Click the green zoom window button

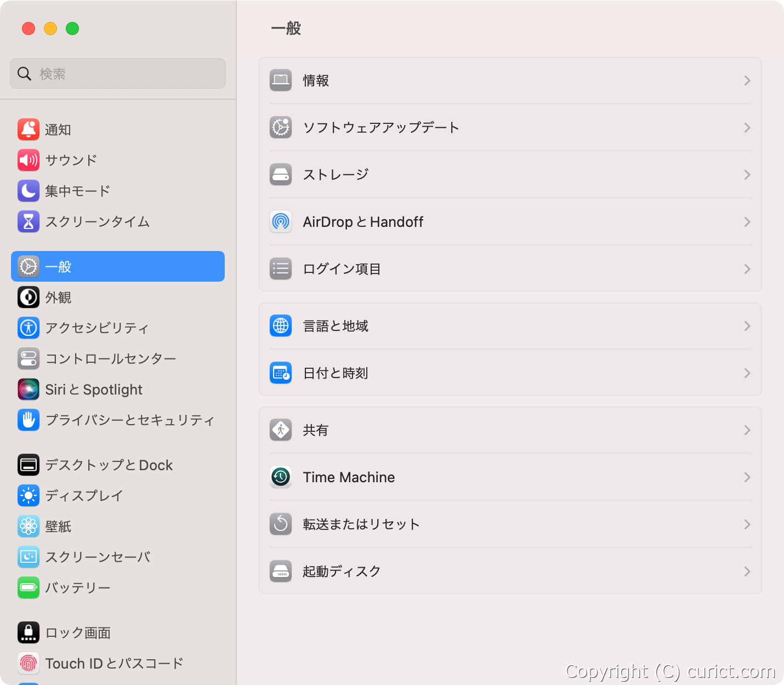click(x=72, y=28)
